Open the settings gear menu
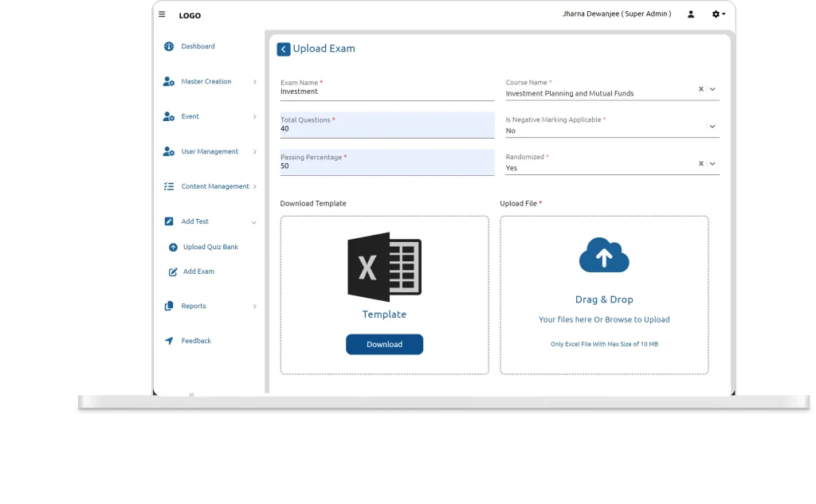Image resolution: width=816 pixels, height=504 pixels. tap(716, 14)
